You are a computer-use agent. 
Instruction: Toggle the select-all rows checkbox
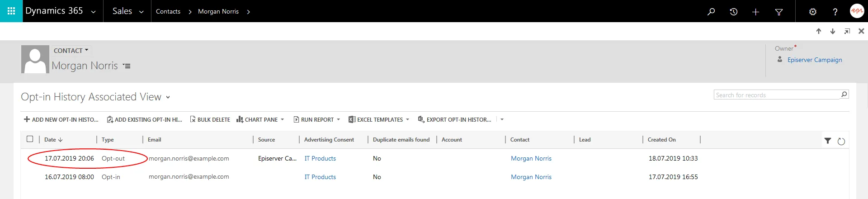pyautogui.click(x=30, y=139)
